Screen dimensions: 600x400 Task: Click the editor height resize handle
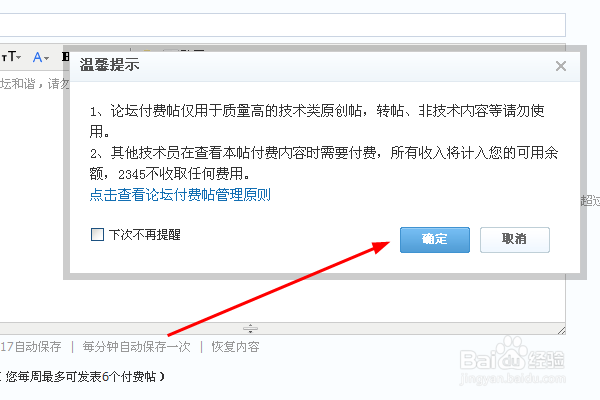250,328
